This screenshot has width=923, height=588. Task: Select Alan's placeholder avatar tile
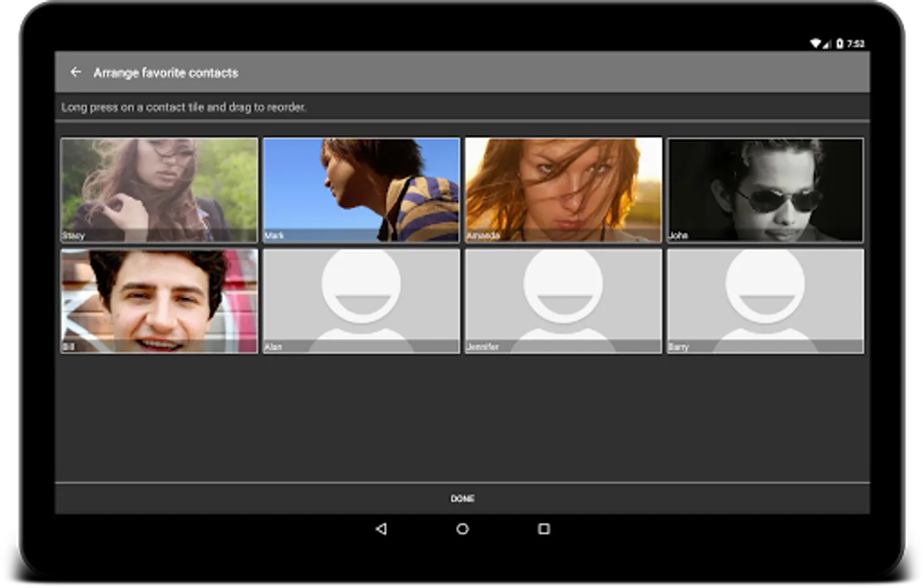(x=361, y=301)
